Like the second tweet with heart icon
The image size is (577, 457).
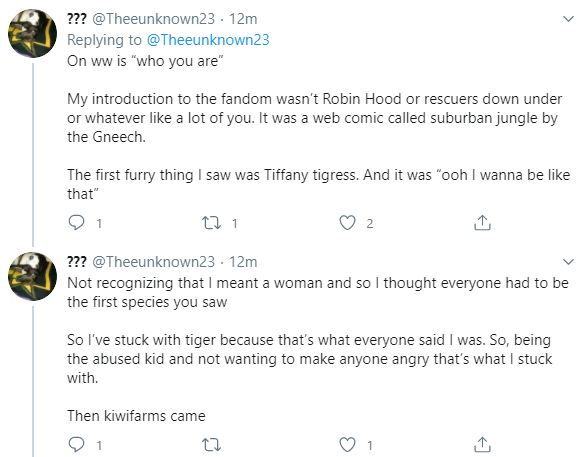tap(347, 444)
